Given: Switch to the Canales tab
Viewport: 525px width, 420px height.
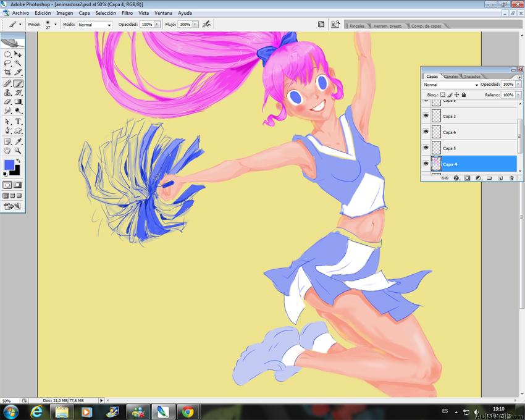Looking at the screenshot, I should coord(451,77).
